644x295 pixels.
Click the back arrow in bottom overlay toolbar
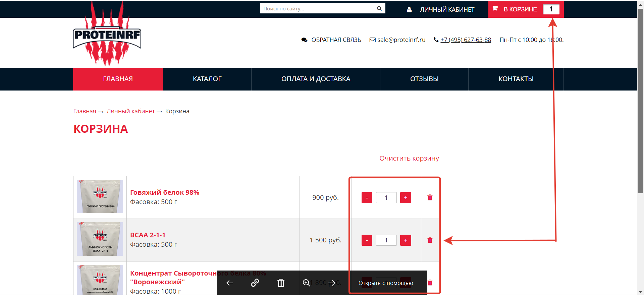230,283
